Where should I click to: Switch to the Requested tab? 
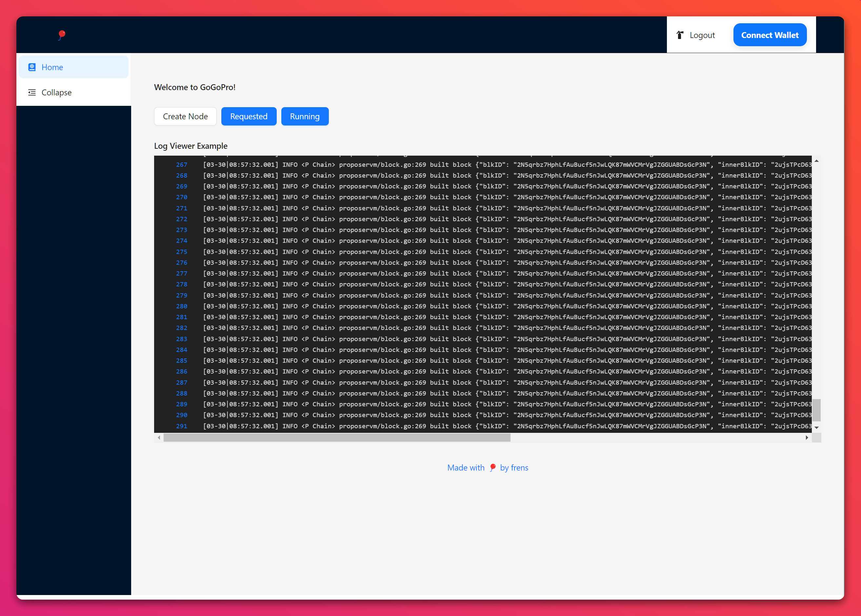(x=249, y=116)
